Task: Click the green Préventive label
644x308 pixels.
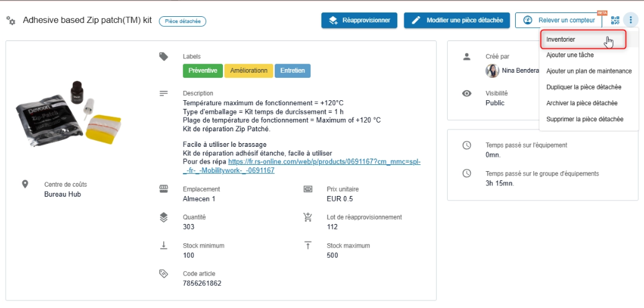Action: [202, 71]
